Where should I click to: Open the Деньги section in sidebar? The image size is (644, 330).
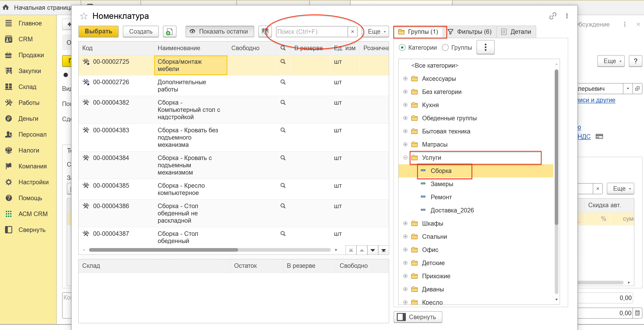(x=28, y=119)
